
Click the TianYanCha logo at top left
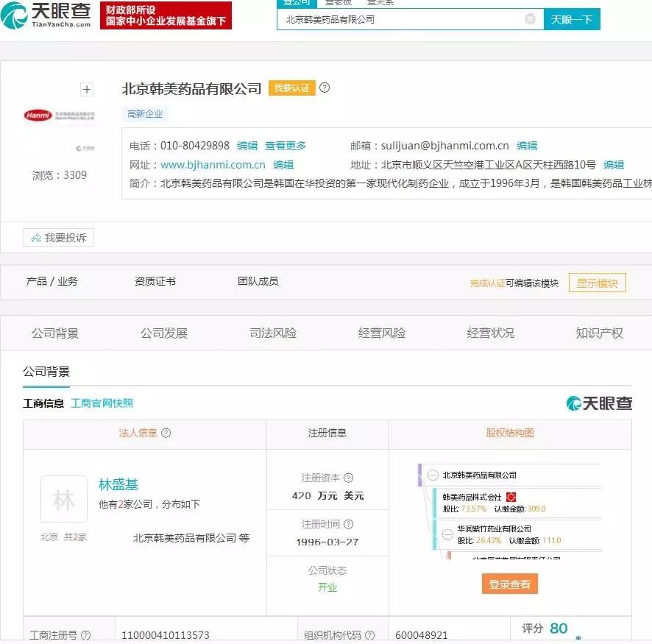tap(46, 15)
